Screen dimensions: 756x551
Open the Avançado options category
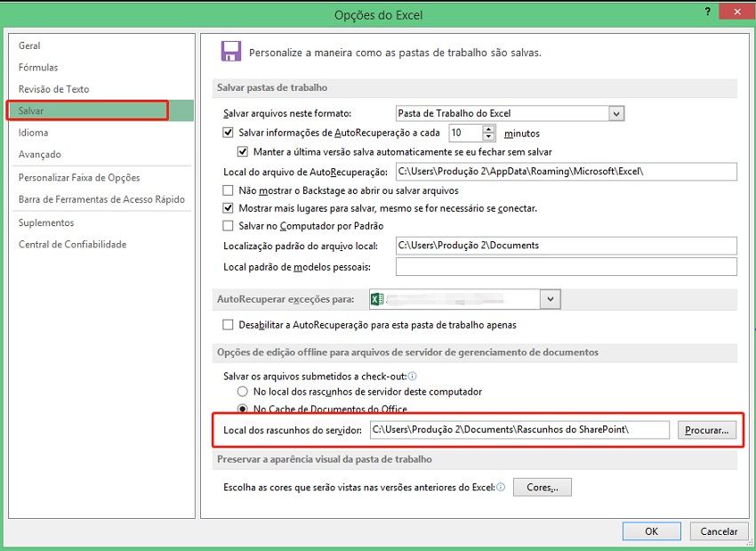39,154
